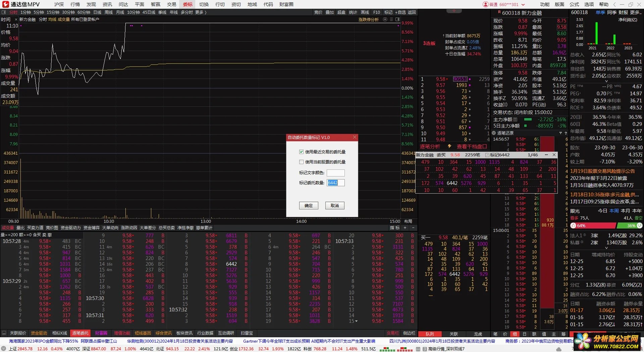Click the 逐笔分析 link
The width and height of the screenshot is (644, 352).
coord(430,147)
